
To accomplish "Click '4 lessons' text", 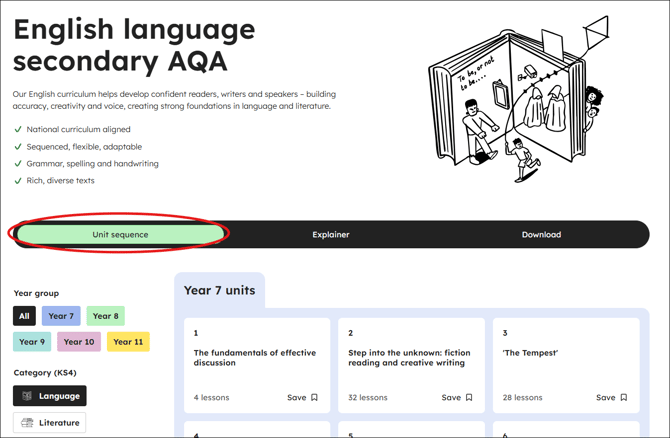I will coord(212,397).
